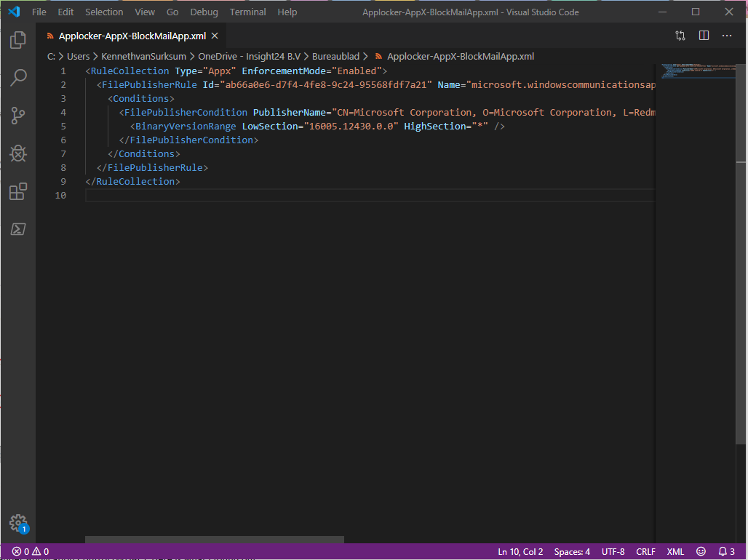748x560 pixels.
Task: Click the Bureaublad breadcrumb segment
Action: pos(336,56)
